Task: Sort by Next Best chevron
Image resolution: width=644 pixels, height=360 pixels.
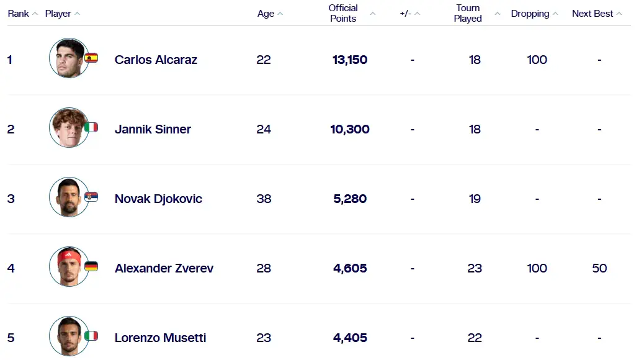Action: tap(619, 14)
